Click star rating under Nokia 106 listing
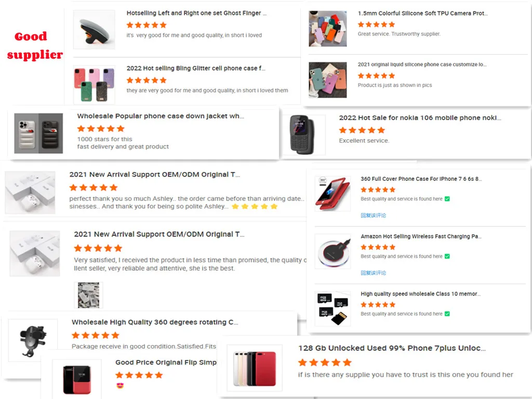Viewport: 532px width, 399px height. point(362,130)
